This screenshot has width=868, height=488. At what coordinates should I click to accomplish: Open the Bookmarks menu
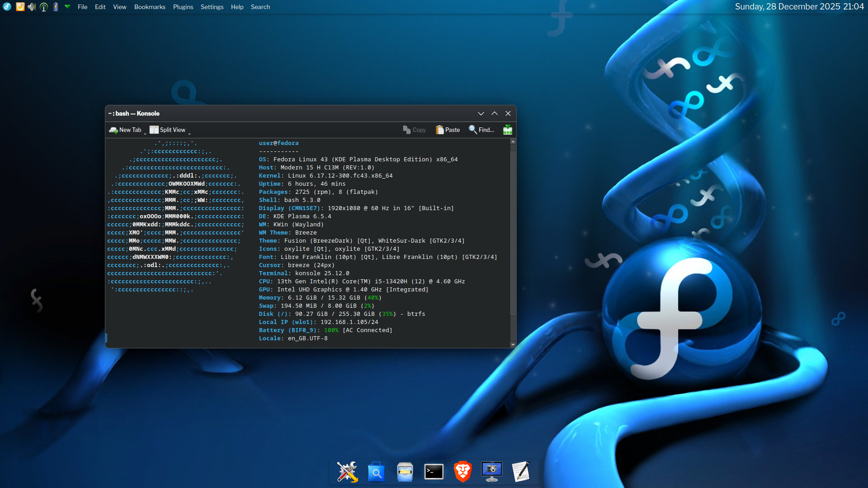(x=150, y=7)
